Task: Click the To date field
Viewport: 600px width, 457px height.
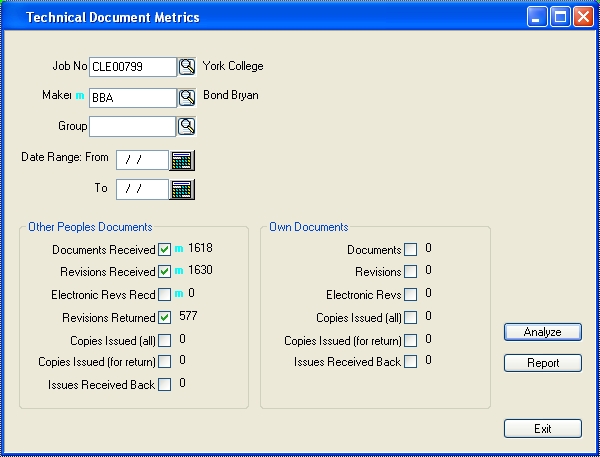Action: click(x=142, y=189)
